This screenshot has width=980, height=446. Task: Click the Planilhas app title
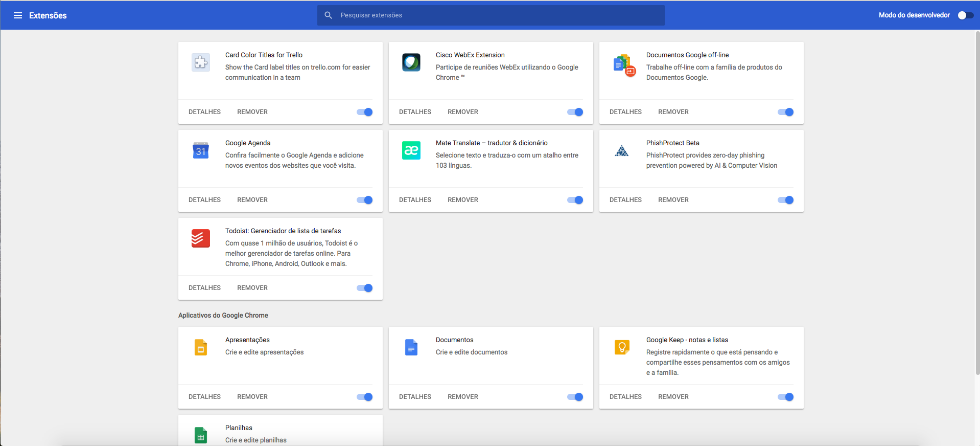239,428
